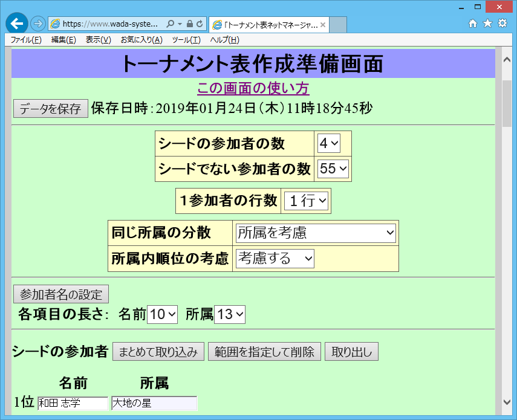Click the scrollbar up arrow
Image resolution: width=517 pixels, height=420 pixels.
pos(507,60)
